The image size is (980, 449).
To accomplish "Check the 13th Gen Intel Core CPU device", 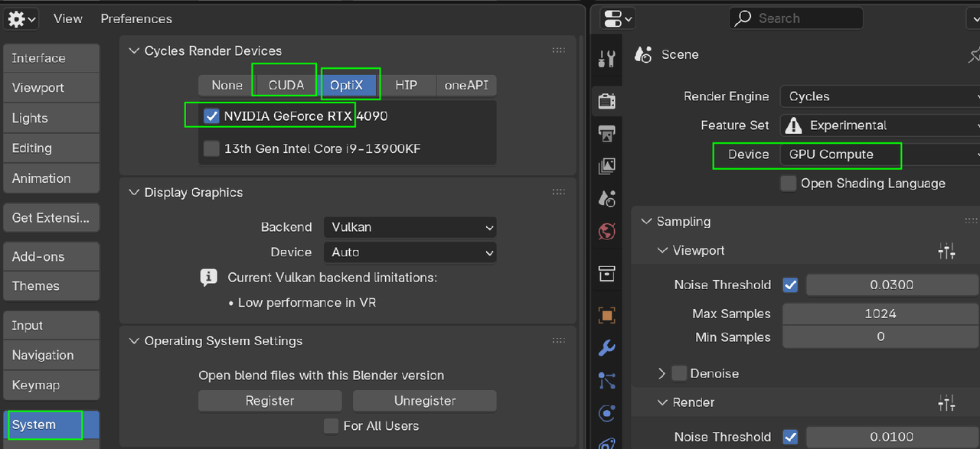I will tap(211, 149).
